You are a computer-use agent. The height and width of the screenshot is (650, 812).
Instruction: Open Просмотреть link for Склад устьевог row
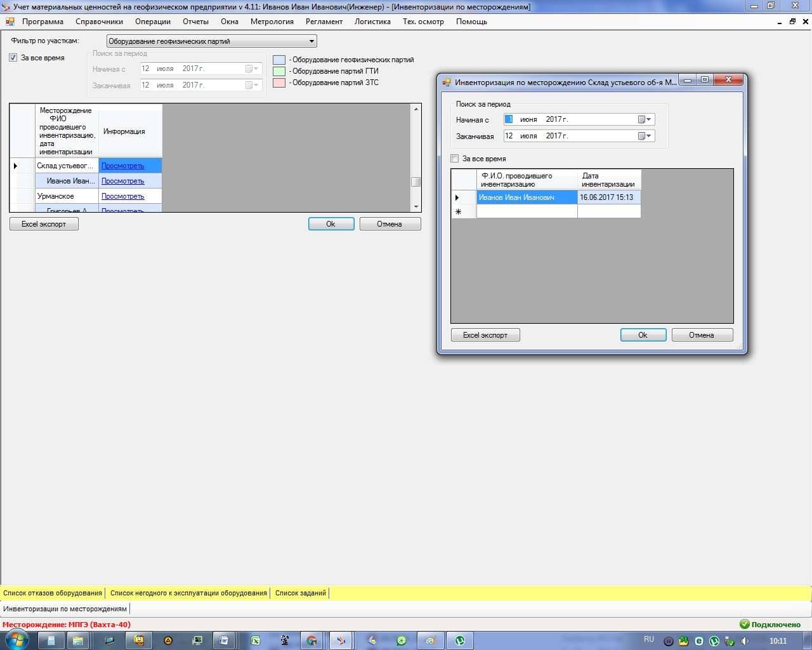point(123,166)
